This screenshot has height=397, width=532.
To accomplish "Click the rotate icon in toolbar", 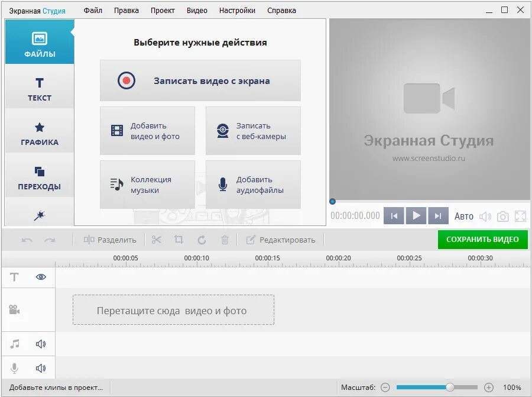I will point(202,240).
